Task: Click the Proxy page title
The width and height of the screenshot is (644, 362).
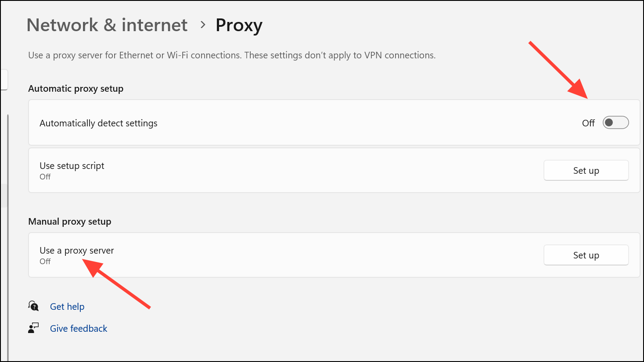Action: [x=239, y=25]
